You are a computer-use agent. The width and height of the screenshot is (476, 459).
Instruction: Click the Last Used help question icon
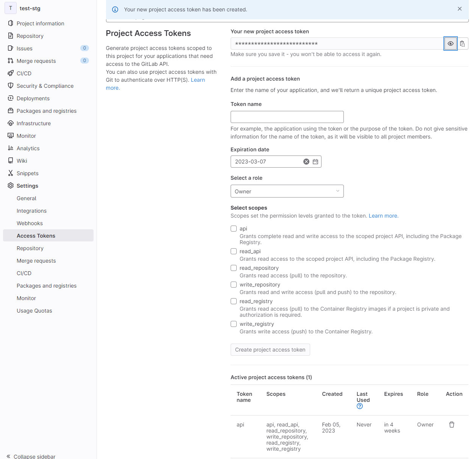[x=360, y=406]
